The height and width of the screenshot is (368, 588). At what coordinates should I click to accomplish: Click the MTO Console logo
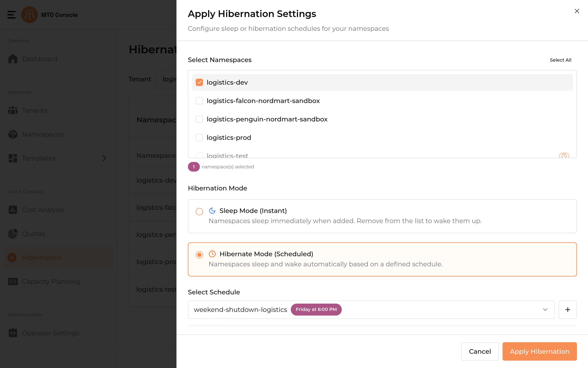point(29,14)
